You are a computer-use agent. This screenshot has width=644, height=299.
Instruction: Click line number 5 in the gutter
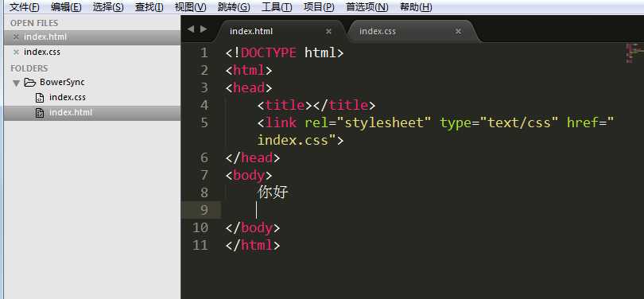204,122
